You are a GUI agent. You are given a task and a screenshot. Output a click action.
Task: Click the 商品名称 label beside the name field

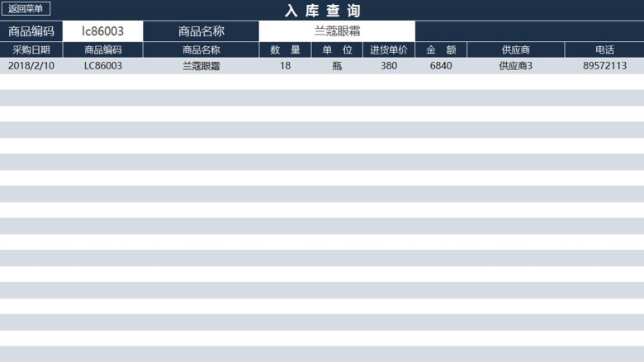tap(201, 31)
